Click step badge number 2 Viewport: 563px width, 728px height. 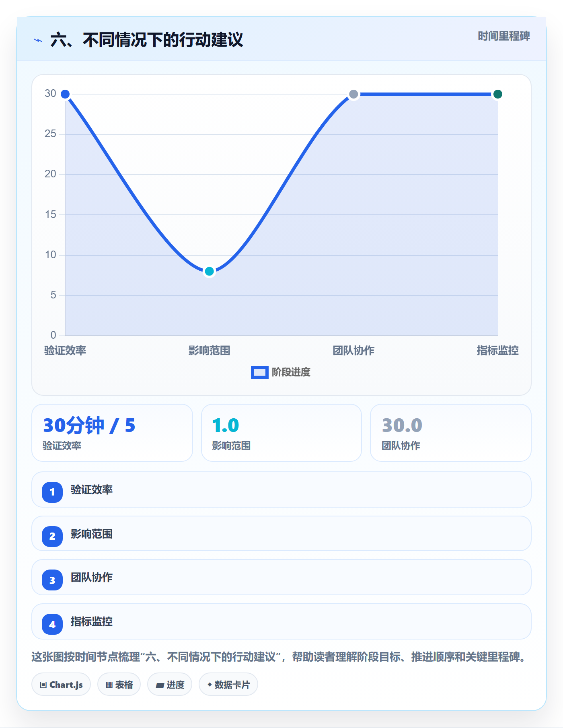point(52,536)
